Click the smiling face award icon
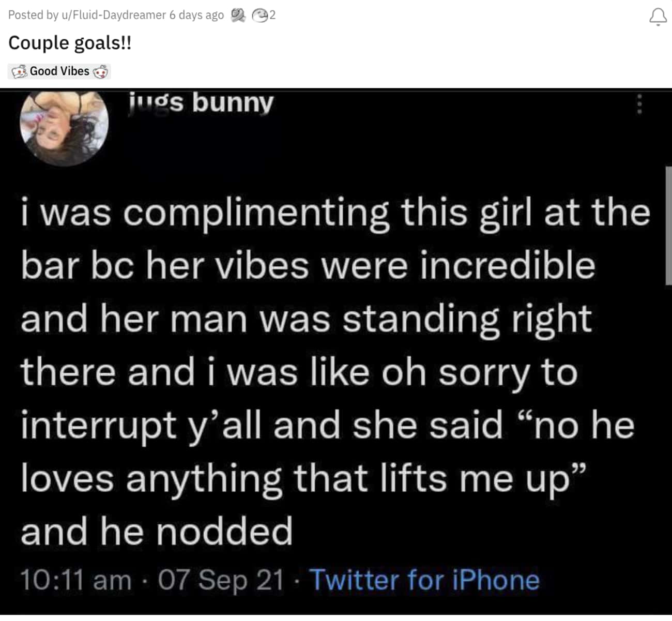The width and height of the screenshot is (672, 621). click(x=259, y=16)
